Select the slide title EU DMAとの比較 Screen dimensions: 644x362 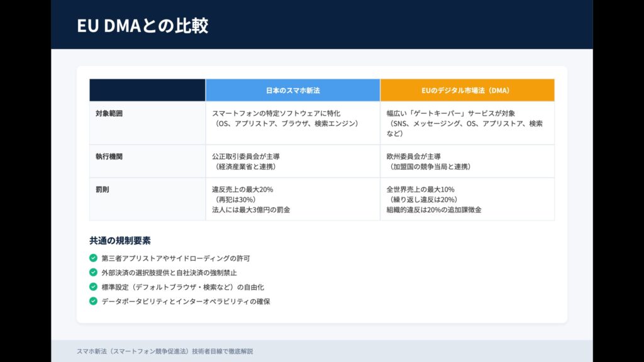(x=142, y=26)
